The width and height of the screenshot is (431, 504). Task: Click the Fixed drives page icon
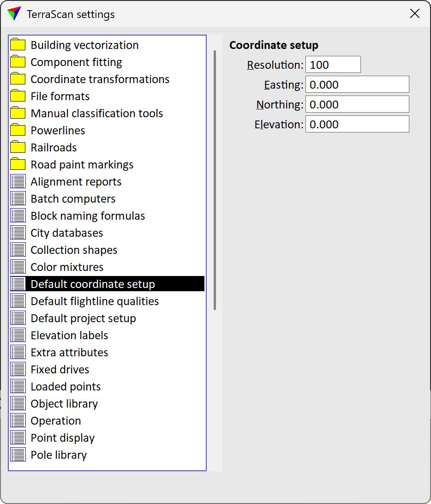tap(18, 369)
